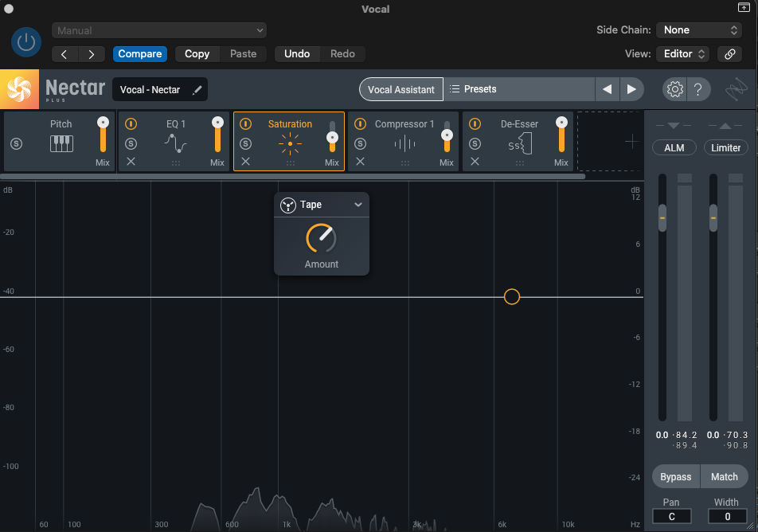
Task: Click the Tape reel icon
Action: click(288, 205)
